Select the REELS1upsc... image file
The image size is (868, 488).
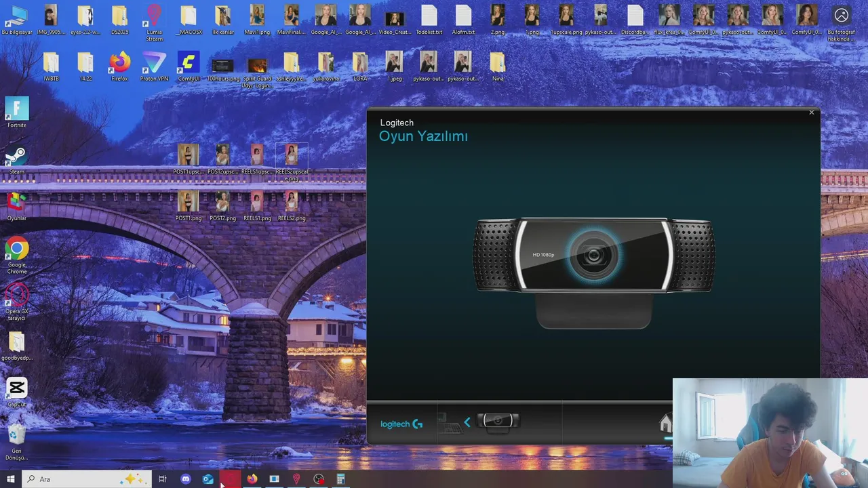pos(257,160)
